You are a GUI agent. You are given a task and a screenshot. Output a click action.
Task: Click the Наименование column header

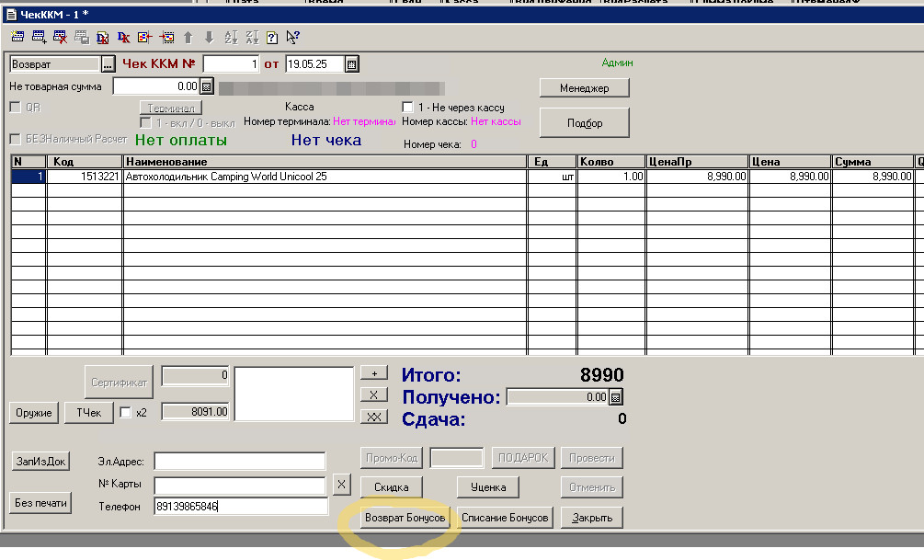click(325, 162)
